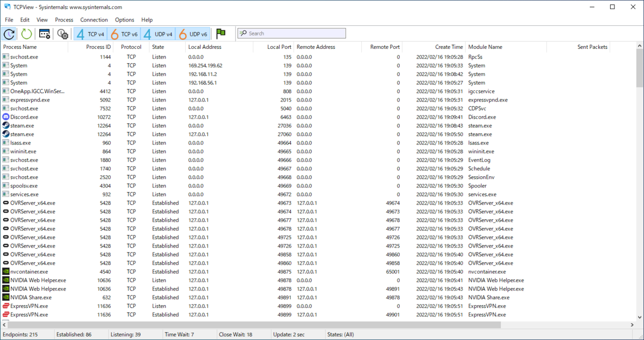Click the vertical scrollbar thumb
644x340 pixels.
pos(640,69)
